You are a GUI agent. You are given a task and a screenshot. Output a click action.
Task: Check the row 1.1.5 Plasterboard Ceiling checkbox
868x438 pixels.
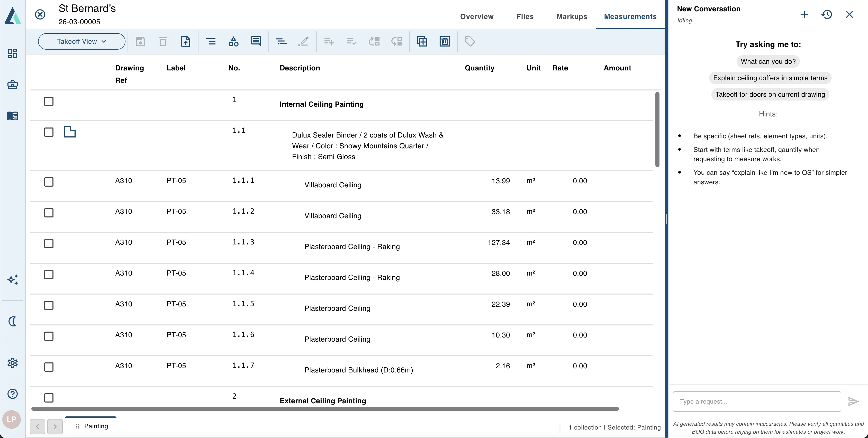point(49,305)
